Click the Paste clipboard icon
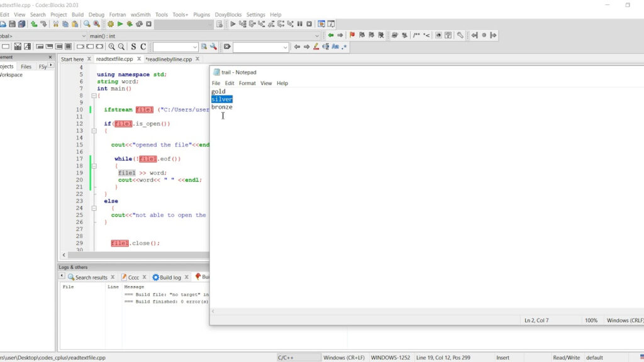The width and height of the screenshot is (644, 362). coord(75,25)
